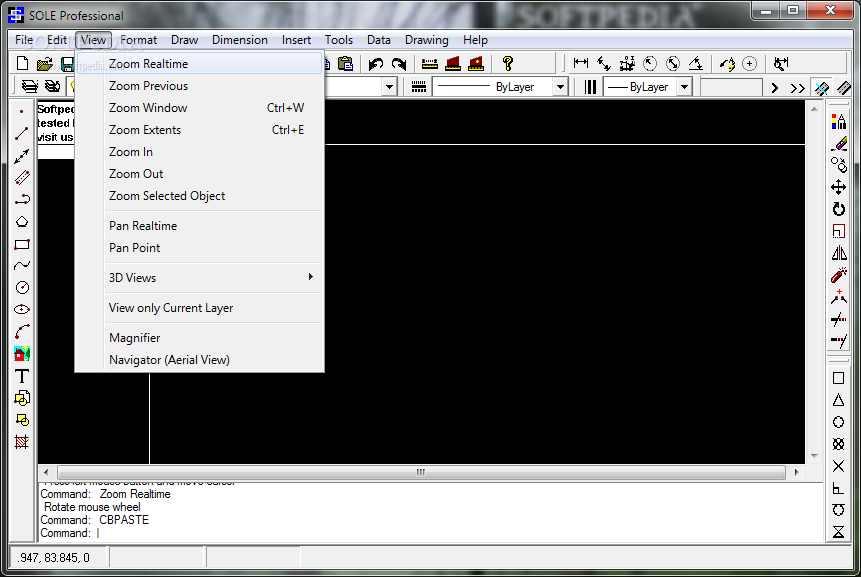
Task: Toggle the midpoint triangle snap
Action: pyautogui.click(x=838, y=400)
